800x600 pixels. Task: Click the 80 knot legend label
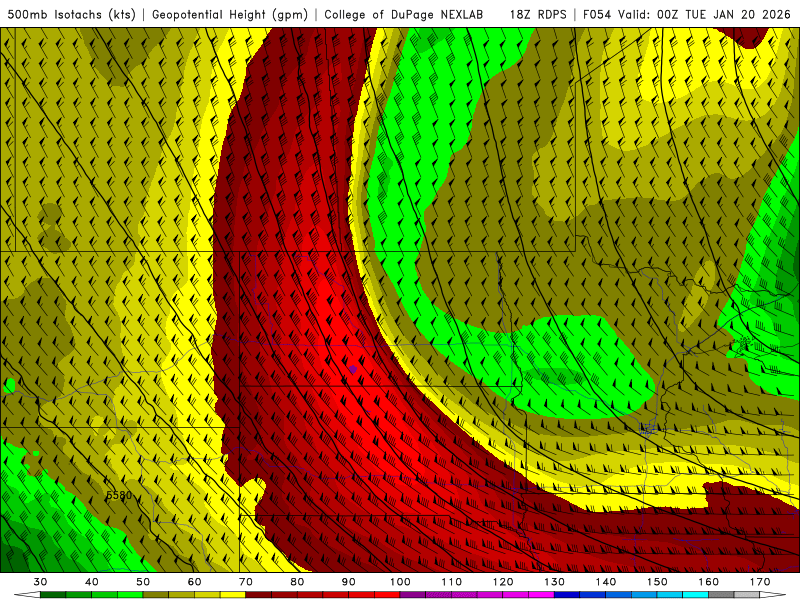[297, 582]
